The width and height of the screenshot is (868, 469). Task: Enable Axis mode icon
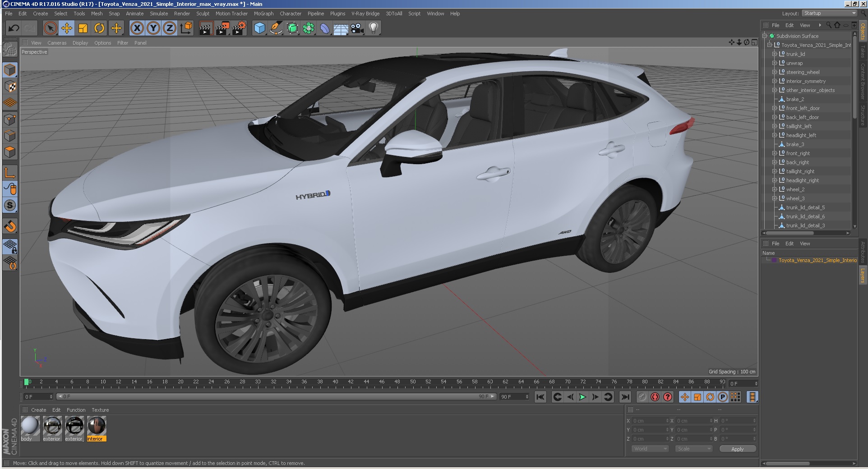tap(10, 173)
